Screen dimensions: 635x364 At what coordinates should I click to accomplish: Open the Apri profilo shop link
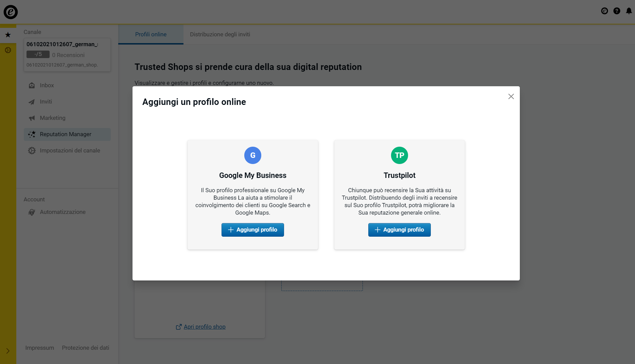(205, 327)
